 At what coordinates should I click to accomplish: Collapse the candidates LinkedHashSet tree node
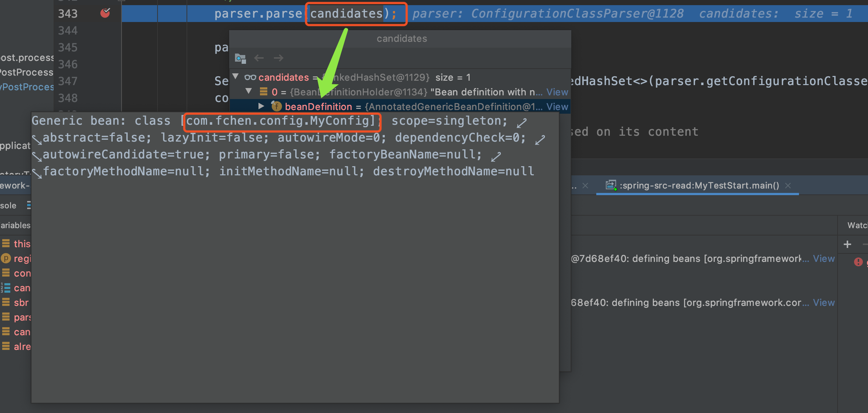point(236,77)
